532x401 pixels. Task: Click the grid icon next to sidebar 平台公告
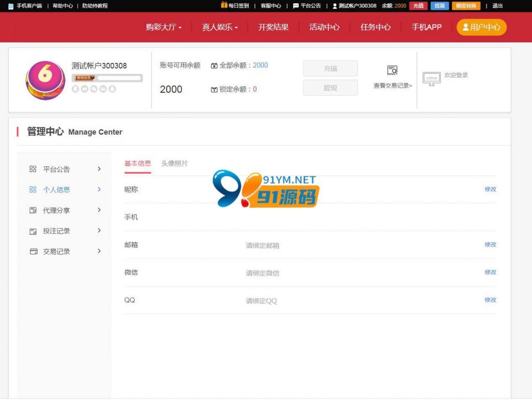[x=33, y=169]
